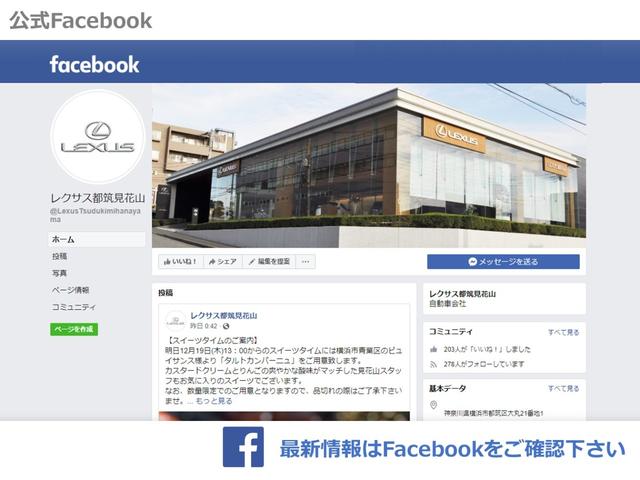
Task: Send a message via メッセージを送る
Action: tap(503, 262)
